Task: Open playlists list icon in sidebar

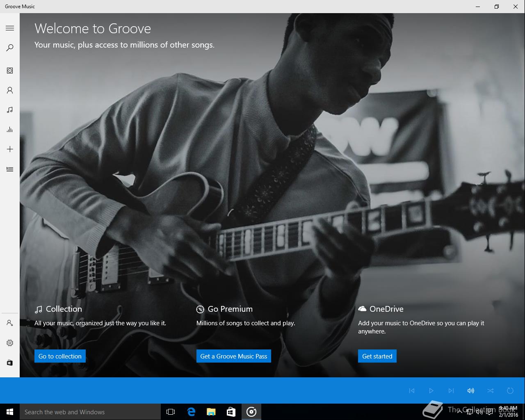Action: click(x=10, y=169)
